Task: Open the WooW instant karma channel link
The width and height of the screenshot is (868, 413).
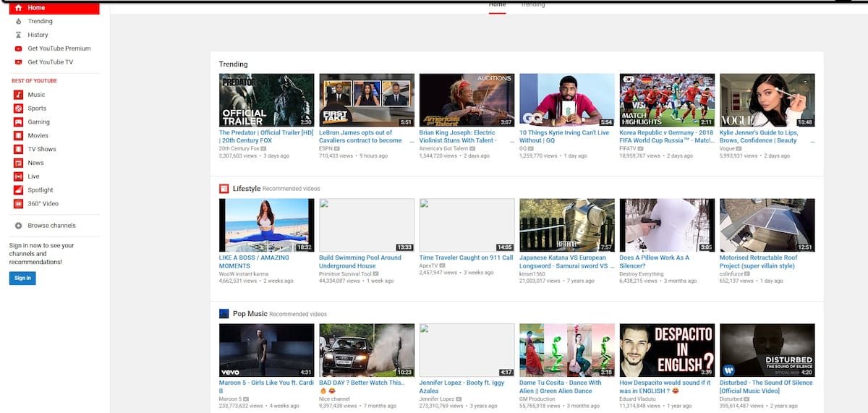Action: (x=244, y=274)
